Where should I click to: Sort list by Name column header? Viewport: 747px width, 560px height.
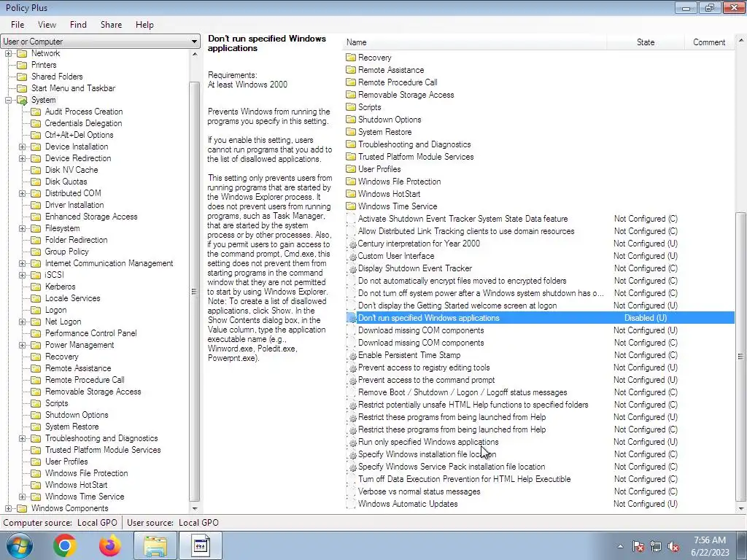point(474,42)
